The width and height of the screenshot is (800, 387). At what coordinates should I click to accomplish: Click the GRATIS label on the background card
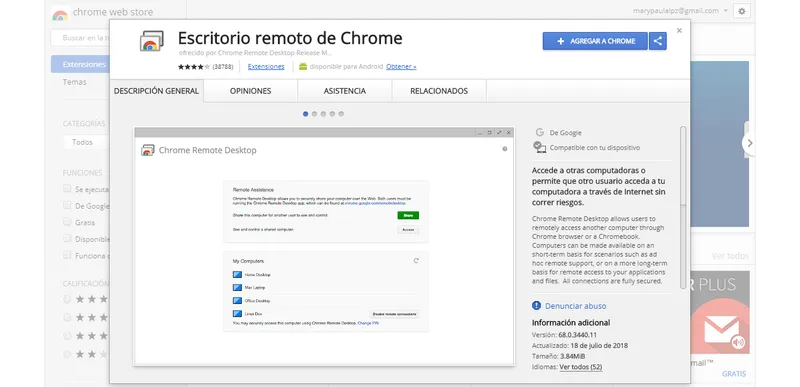tap(734, 374)
